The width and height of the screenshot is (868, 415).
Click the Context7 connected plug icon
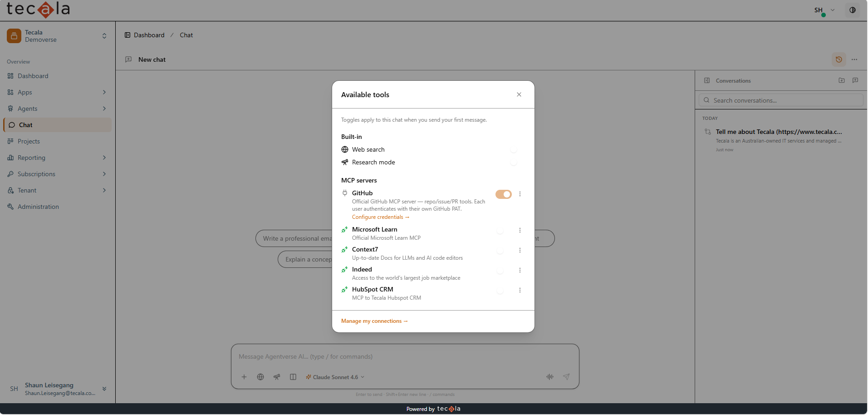coord(345,249)
